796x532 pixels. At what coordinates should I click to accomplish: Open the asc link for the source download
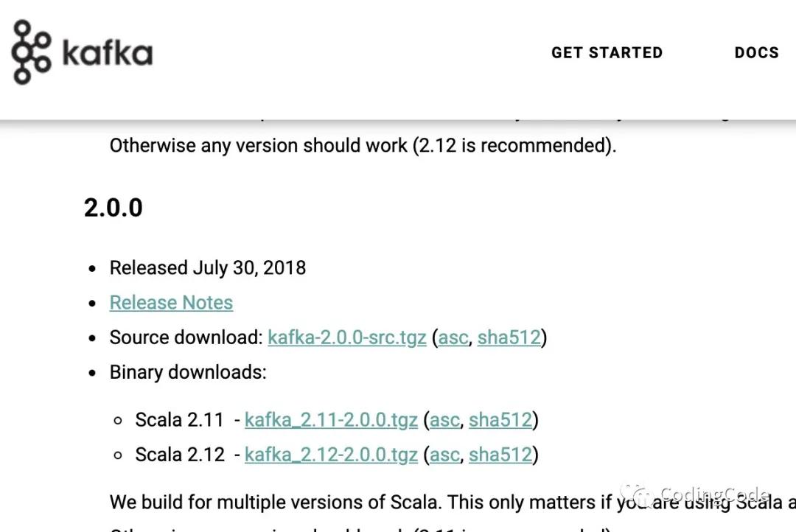453,337
